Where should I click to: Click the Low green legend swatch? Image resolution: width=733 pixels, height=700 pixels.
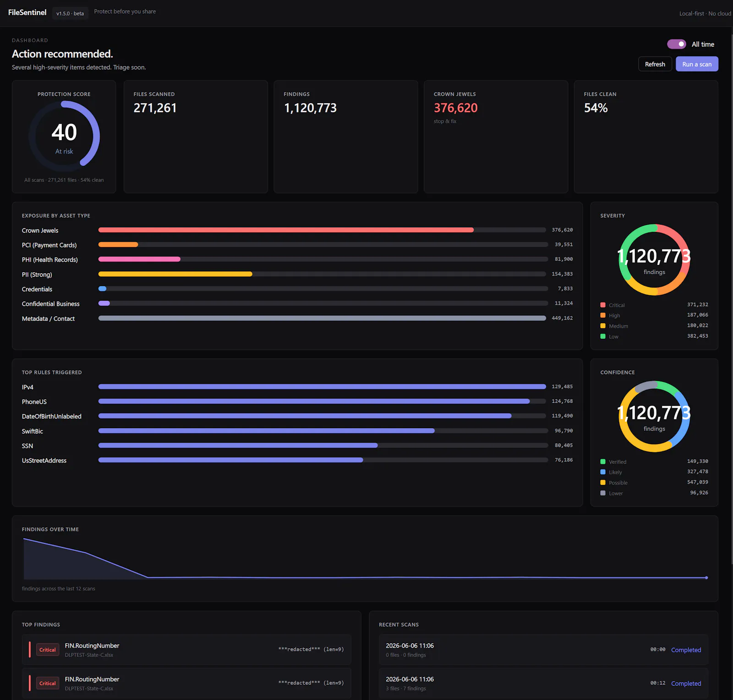point(603,336)
